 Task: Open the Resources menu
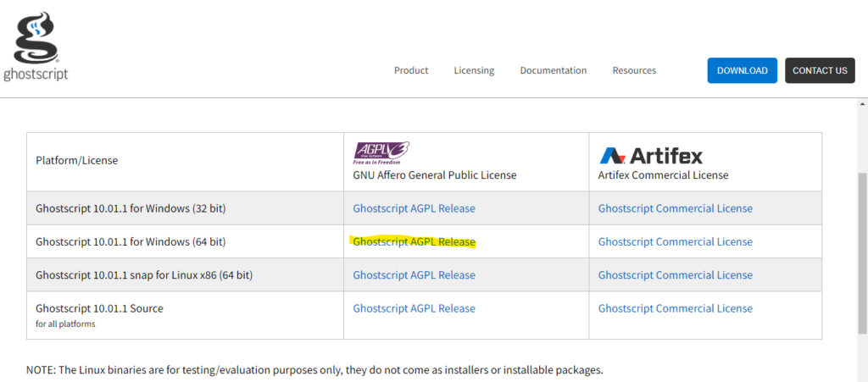coord(634,70)
